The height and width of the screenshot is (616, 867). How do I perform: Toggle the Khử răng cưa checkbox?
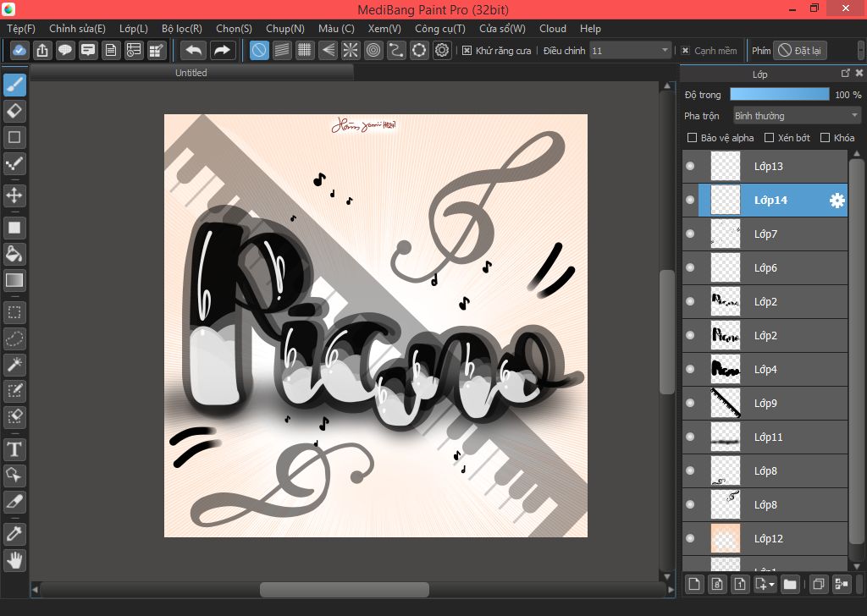467,50
